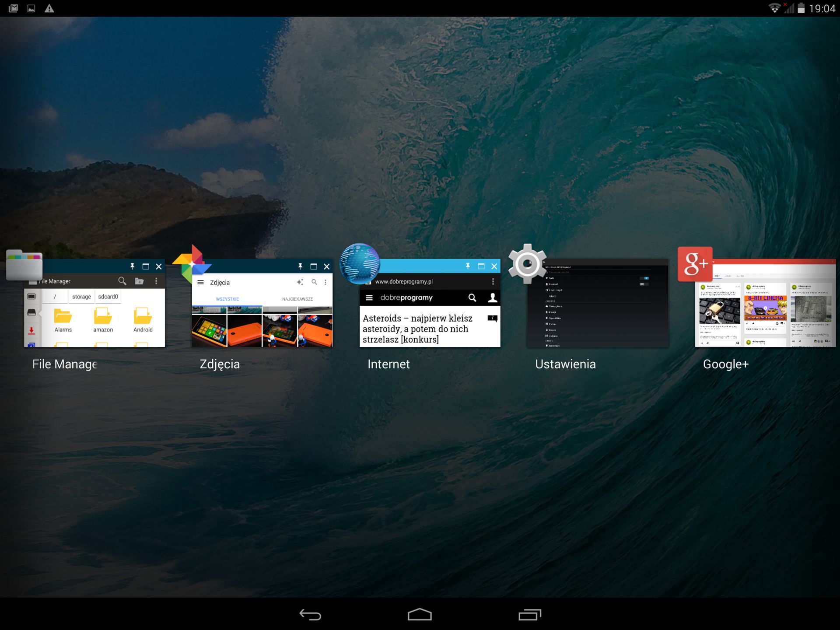Image resolution: width=840 pixels, height=630 pixels.
Task: Open the colorful tiles phone photo thumbnail
Action: coord(209,331)
